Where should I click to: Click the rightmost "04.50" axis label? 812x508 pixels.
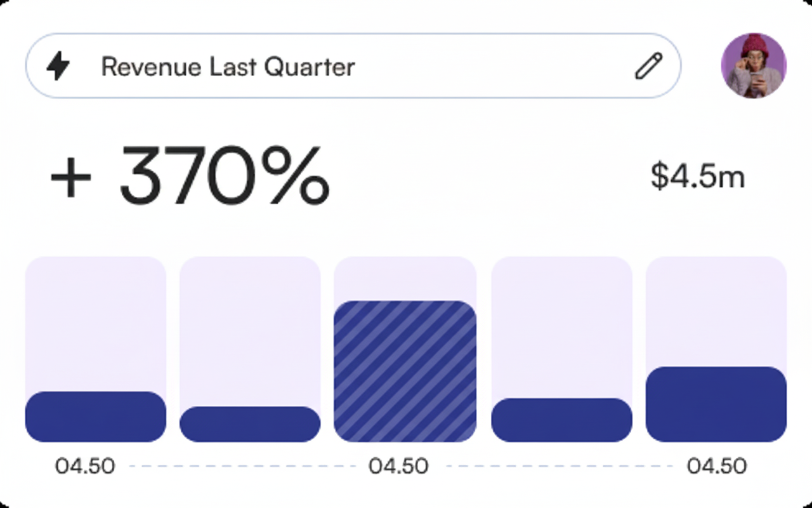pyautogui.click(x=717, y=466)
